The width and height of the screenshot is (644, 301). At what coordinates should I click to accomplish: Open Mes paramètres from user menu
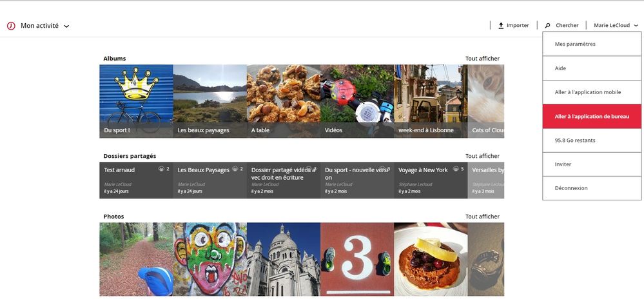592,44
